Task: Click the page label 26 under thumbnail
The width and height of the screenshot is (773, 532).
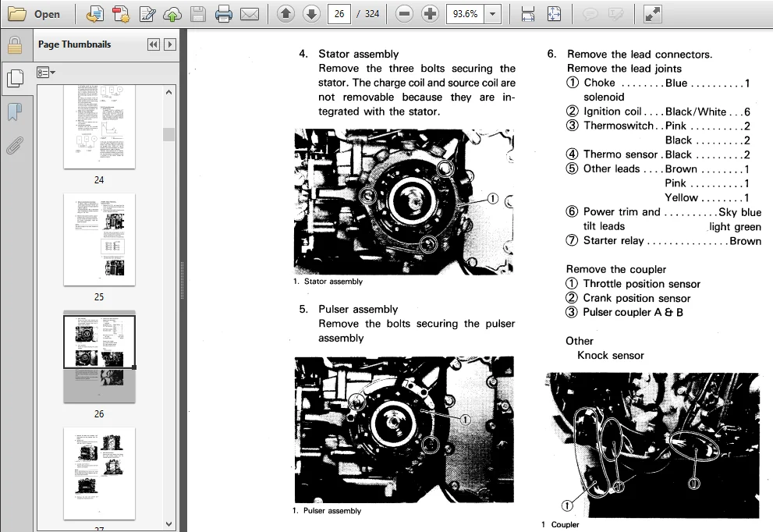Action: pos(99,413)
